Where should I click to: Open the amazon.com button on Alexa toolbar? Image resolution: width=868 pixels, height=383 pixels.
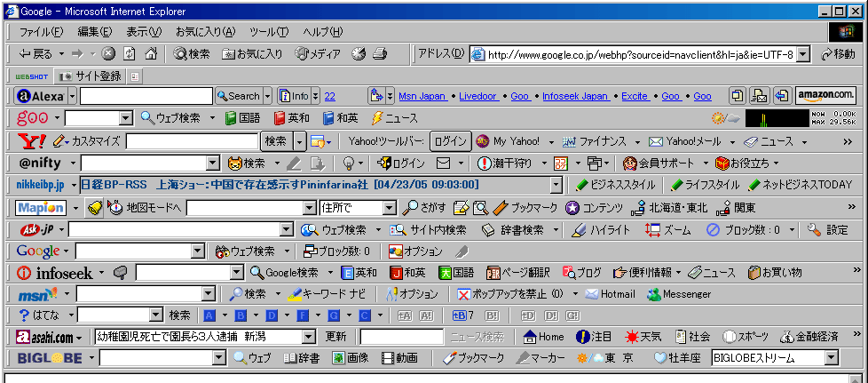[x=825, y=96]
